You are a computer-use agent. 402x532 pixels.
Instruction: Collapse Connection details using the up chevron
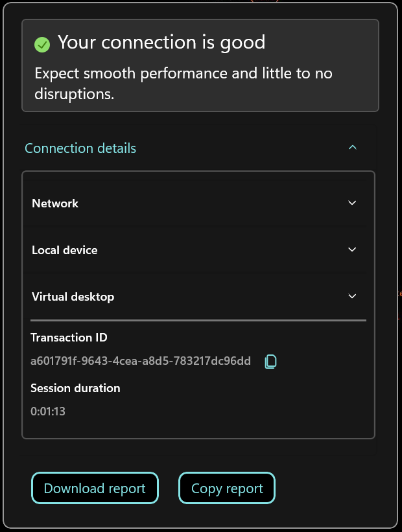click(353, 148)
